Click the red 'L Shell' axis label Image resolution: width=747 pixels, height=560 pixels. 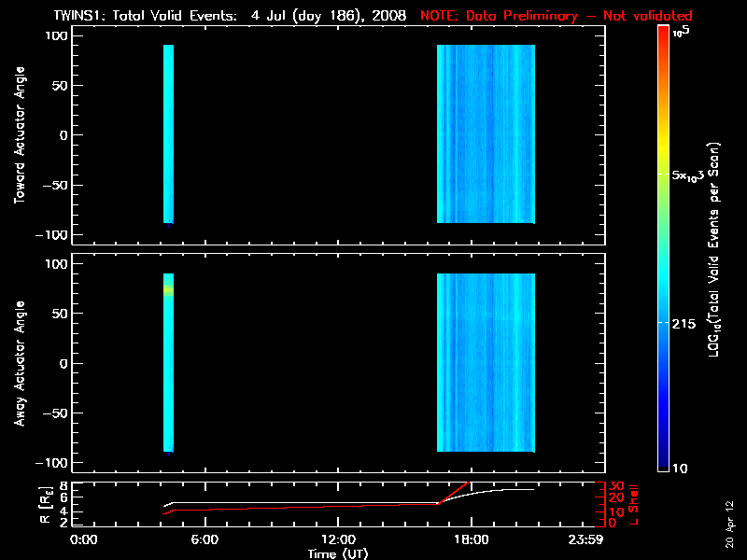(633, 505)
